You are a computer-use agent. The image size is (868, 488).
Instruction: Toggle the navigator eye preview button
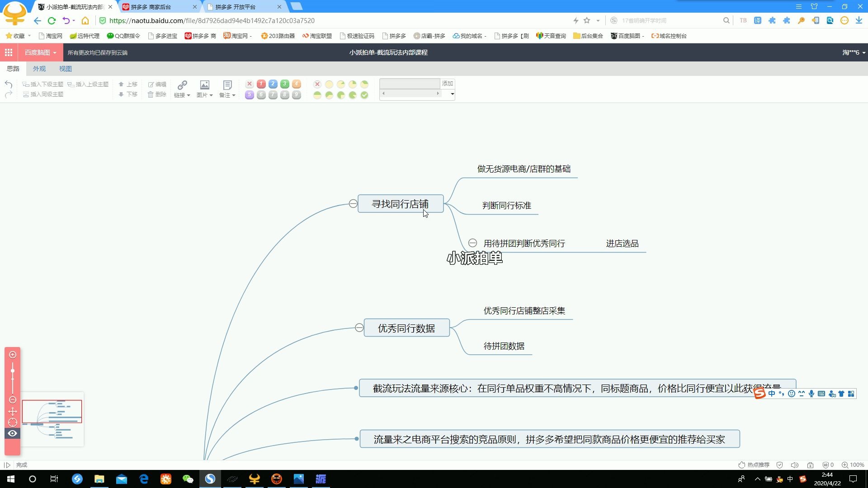tap(13, 433)
